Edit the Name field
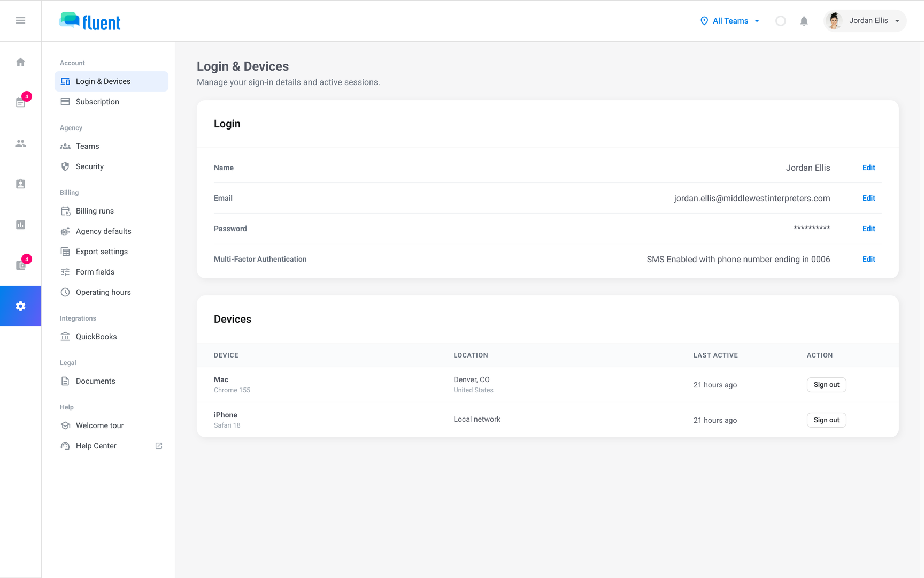Screen dimensions: 924x578 (x=868, y=168)
